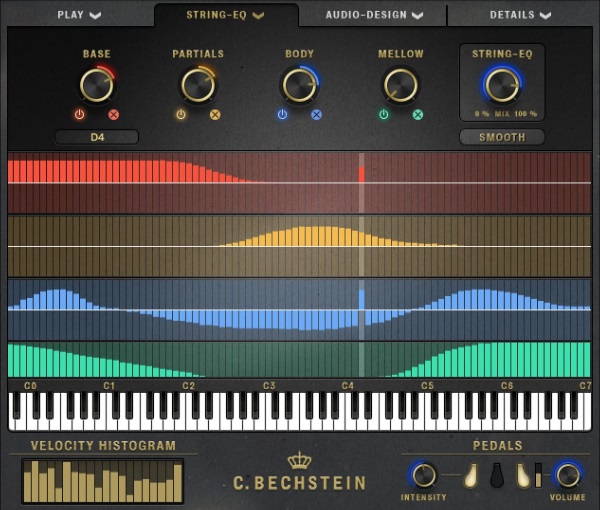Open the Details dropdown chevron
The height and width of the screenshot is (510, 600).
[x=545, y=15]
